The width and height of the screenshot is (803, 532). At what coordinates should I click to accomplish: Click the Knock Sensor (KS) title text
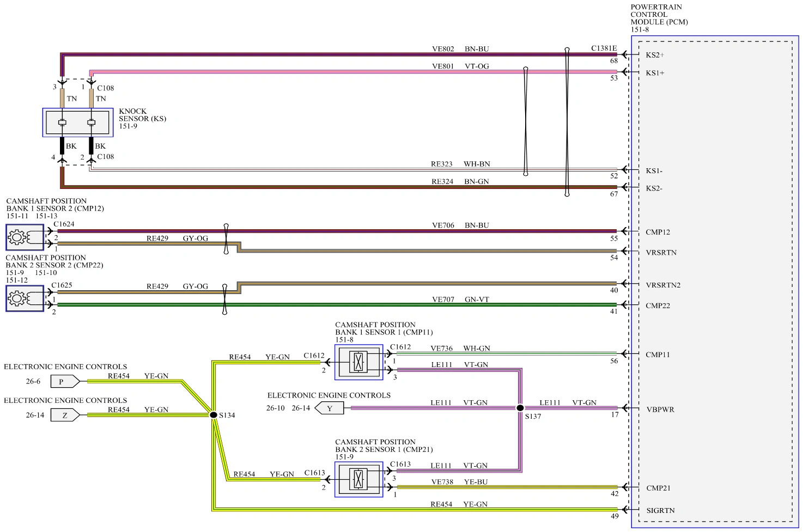pos(143,115)
